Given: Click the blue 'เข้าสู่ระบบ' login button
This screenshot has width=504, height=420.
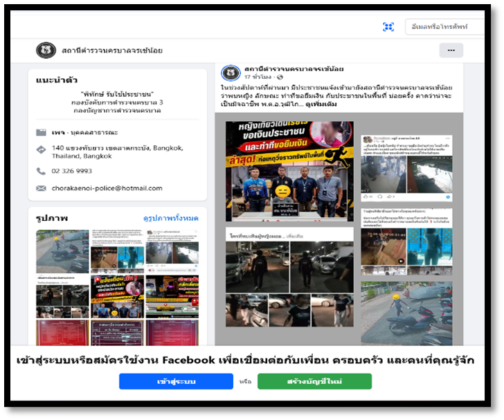Looking at the screenshot, I should pos(176,381).
